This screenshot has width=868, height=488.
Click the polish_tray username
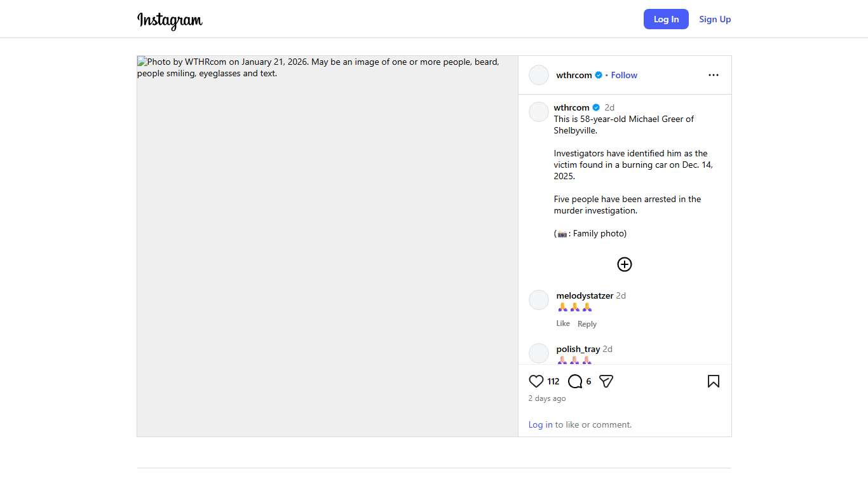578,349
